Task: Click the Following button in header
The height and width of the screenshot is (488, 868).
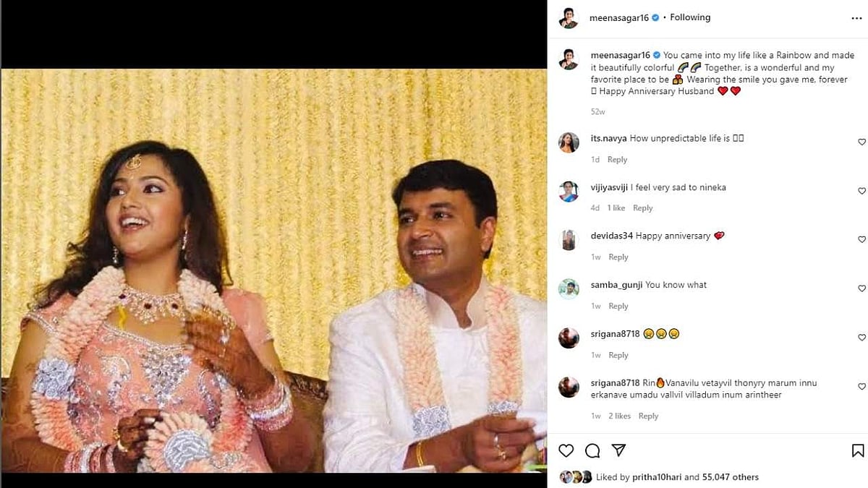Action: coord(690,17)
